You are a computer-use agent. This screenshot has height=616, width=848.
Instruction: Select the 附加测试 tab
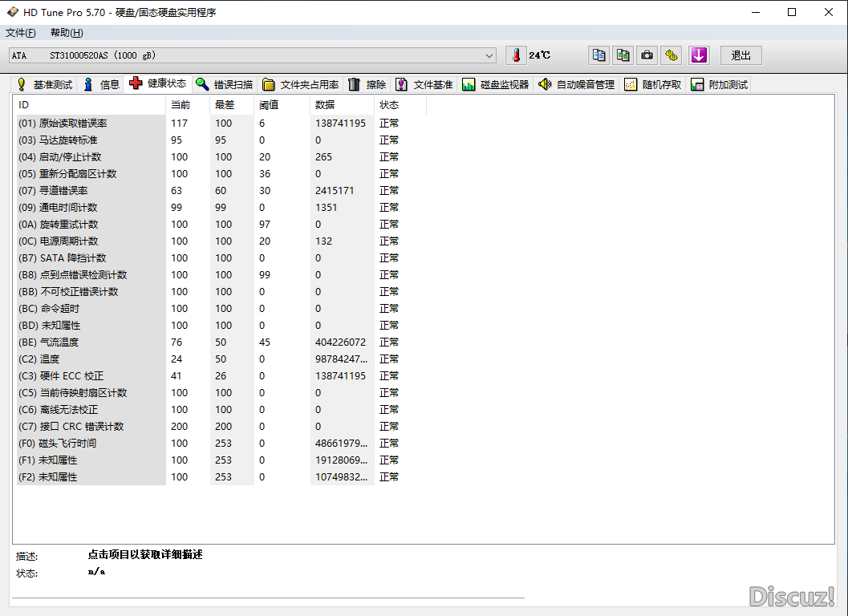(720, 84)
